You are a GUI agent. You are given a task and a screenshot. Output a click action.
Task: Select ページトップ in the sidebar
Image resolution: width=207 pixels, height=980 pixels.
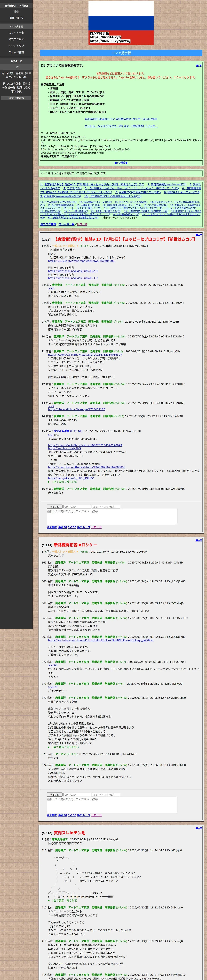pyautogui.click(x=16, y=46)
